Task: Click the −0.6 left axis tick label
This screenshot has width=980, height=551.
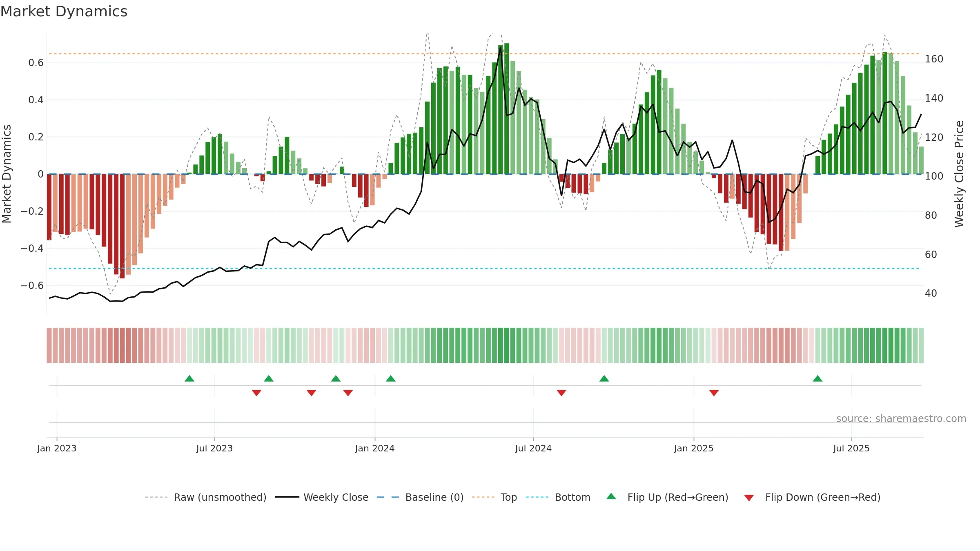Action: click(x=32, y=285)
